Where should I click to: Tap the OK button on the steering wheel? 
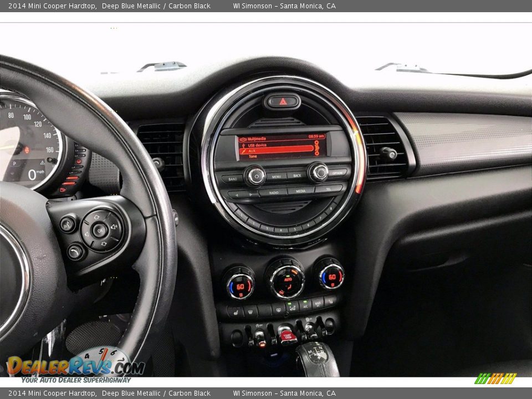point(100,231)
